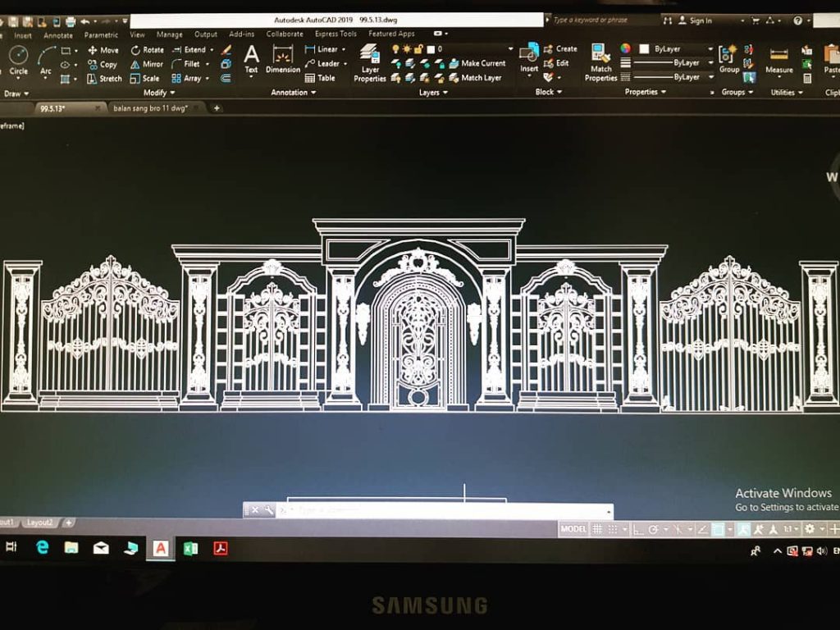Open Layer Properties manager
Screen dimensions: 840x630
point(370,62)
